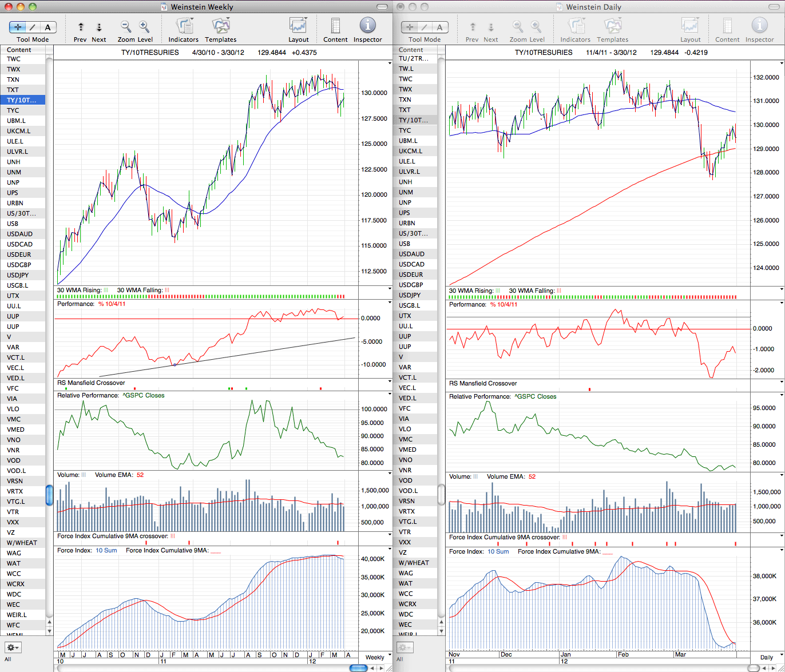
Task: Select line drawing tool mode in Weinstein Weekly
Action: tap(33, 27)
